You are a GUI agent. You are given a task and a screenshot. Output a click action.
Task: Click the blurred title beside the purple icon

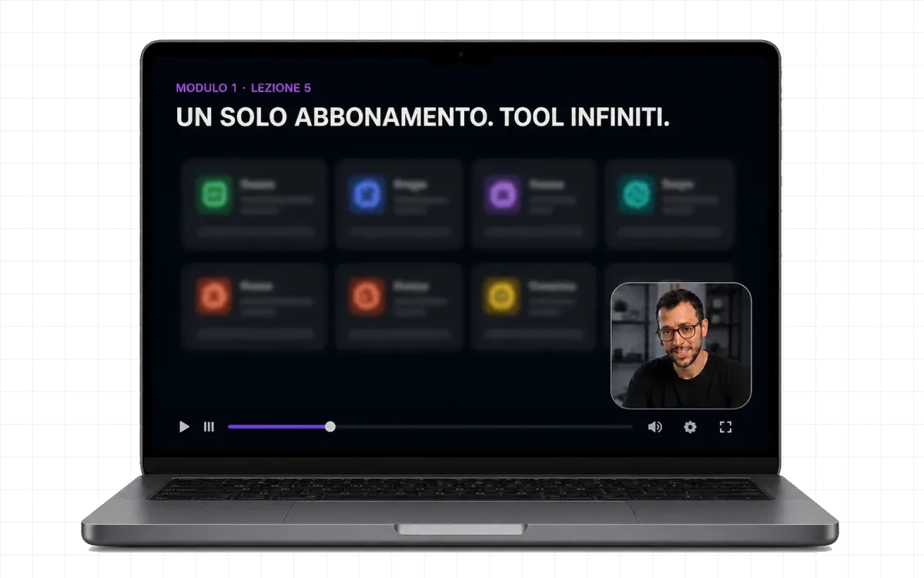pos(547,185)
